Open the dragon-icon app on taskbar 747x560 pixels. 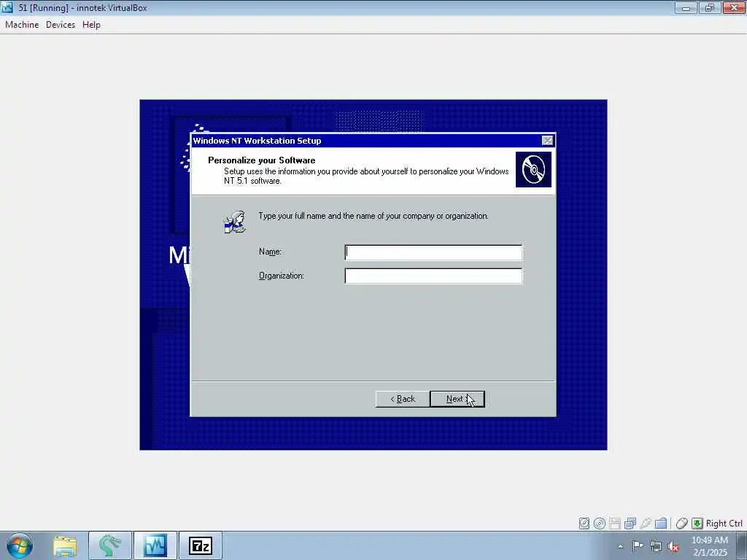(109, 545)
